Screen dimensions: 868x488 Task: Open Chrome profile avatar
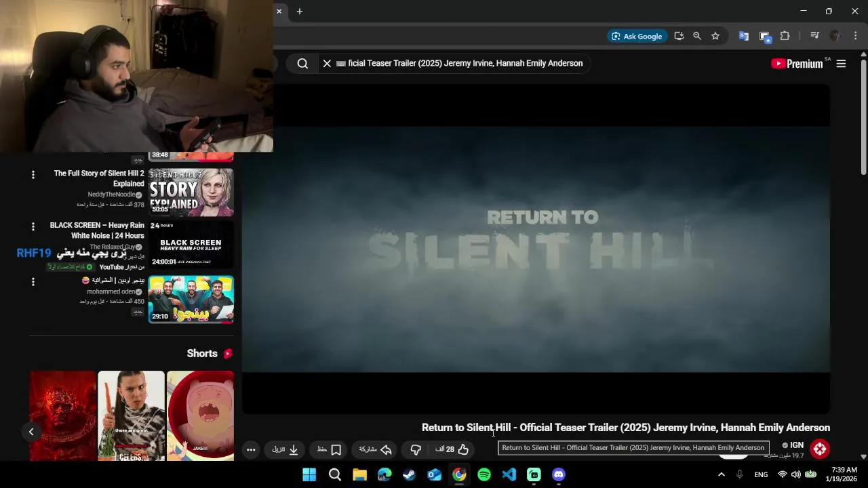pyautogui.click(x=835, y=36)
